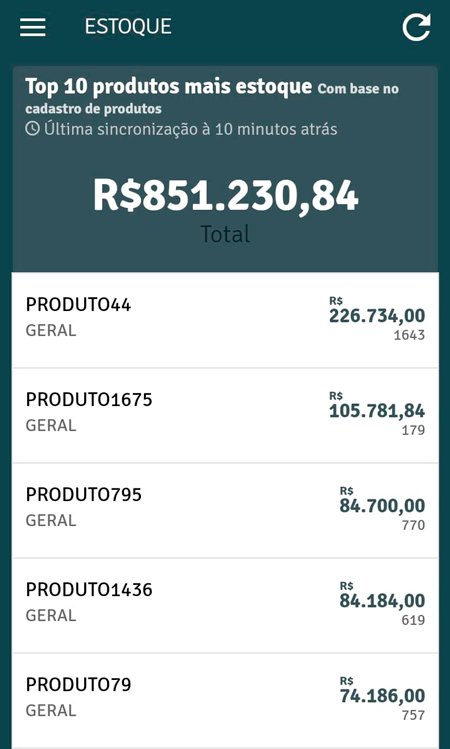Select the PRODUTO1436 row
Image resolution: width=450 pixels, height=749 pixels.
[x=225, y=605]
